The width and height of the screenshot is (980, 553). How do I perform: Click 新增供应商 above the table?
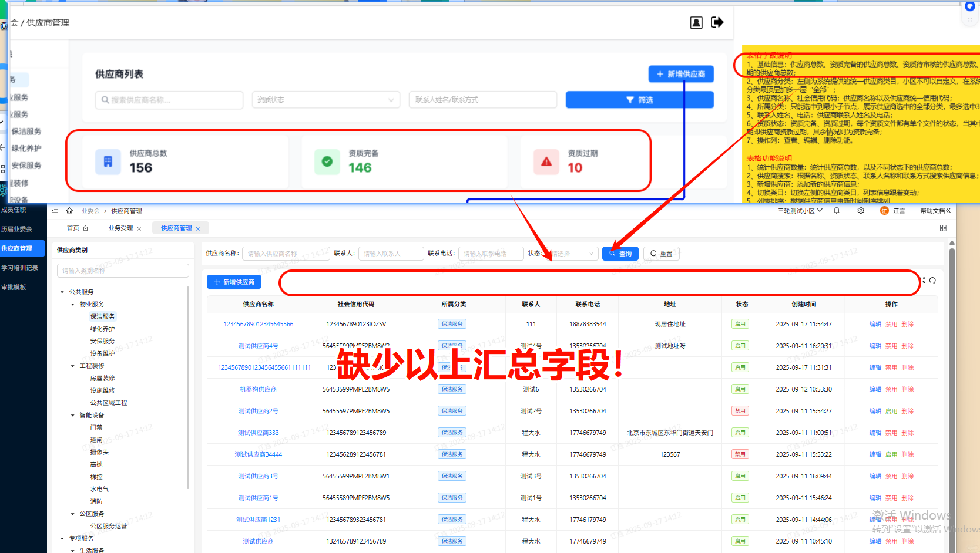[x=234, y=282]
